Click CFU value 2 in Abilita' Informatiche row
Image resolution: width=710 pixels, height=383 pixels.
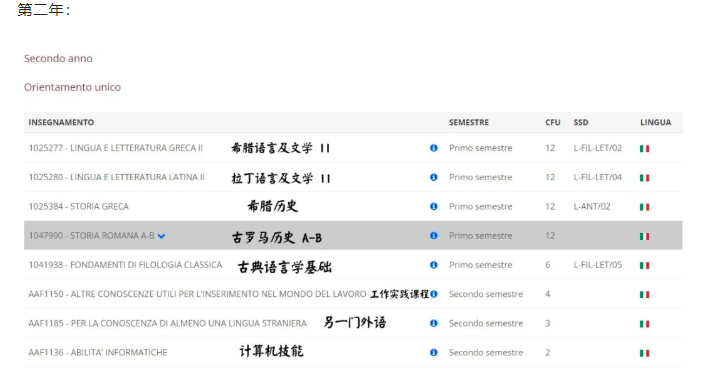(x=547, y=352)
